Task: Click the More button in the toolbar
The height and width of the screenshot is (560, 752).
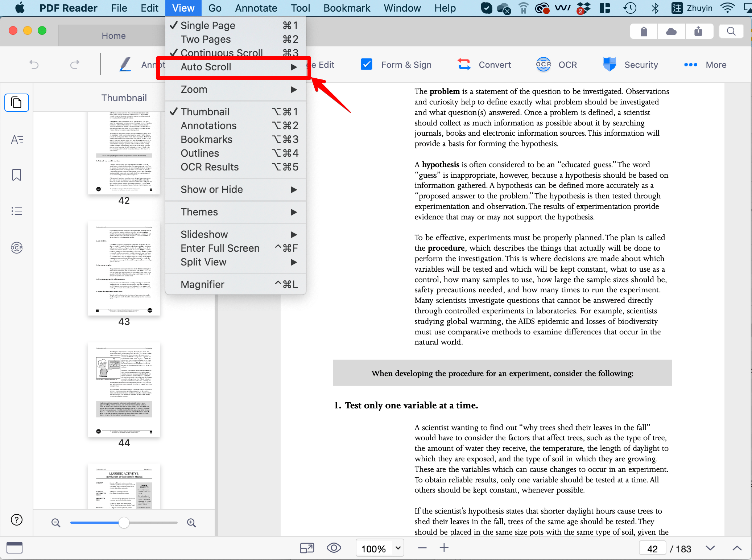Action: (x=705, y=65)
